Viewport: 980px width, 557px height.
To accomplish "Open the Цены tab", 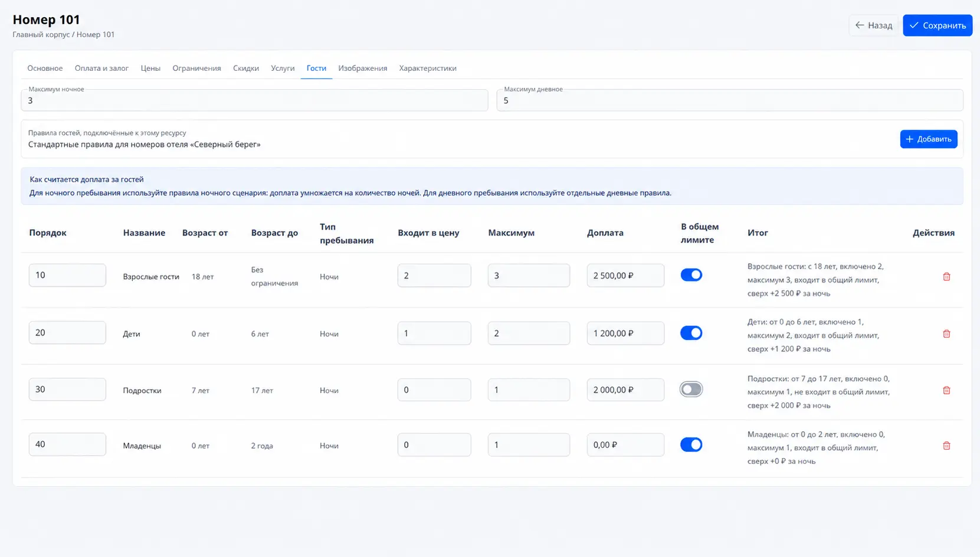I will pos(150,68).
